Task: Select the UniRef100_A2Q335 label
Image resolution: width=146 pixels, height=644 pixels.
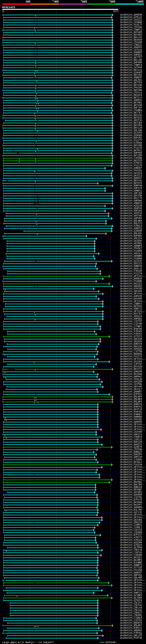Action: pos(131,206)
